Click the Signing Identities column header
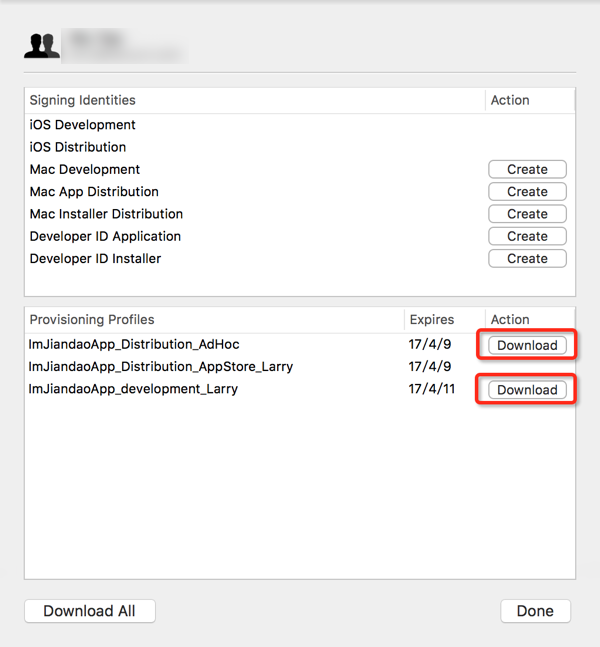This screenshot has height=647, width=600. (83, 100)
